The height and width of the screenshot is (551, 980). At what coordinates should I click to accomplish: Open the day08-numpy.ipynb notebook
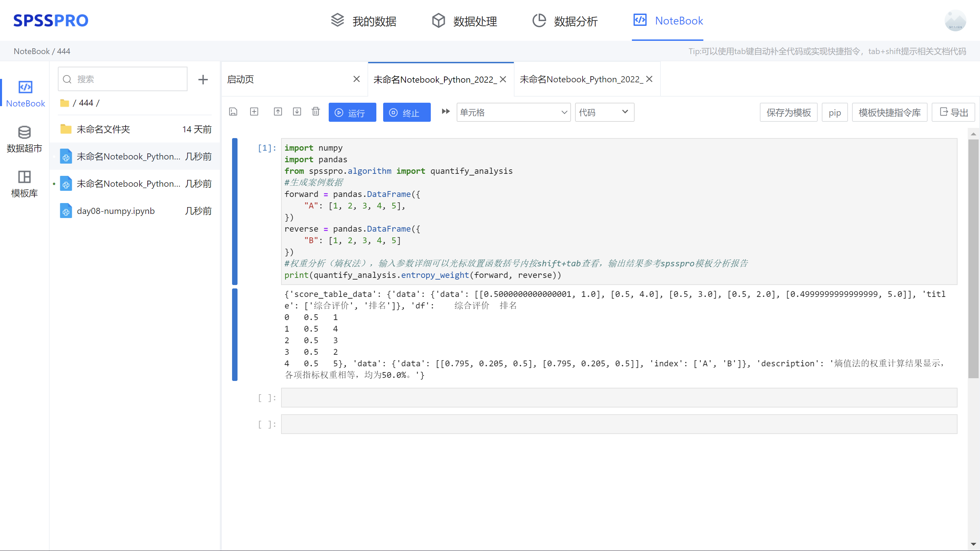coord(116,211)
